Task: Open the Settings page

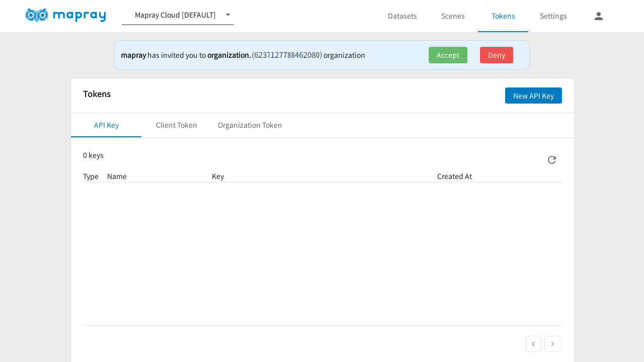Action: pyautogui.click(x=553, y=16)
